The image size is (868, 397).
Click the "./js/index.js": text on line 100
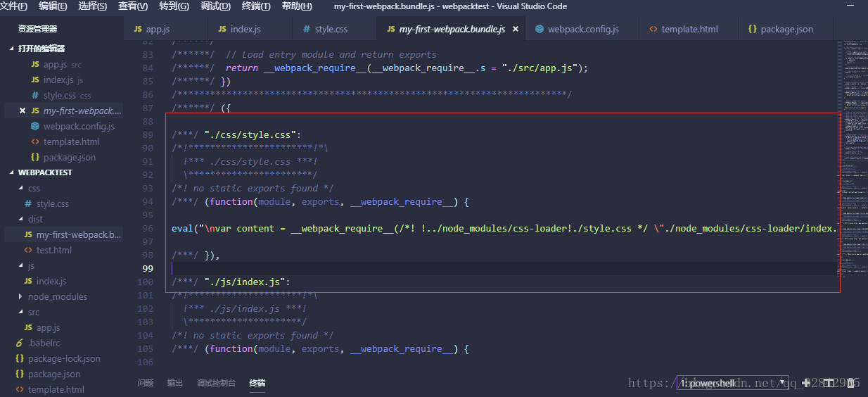pyautogui.click(x=248, y=282)
